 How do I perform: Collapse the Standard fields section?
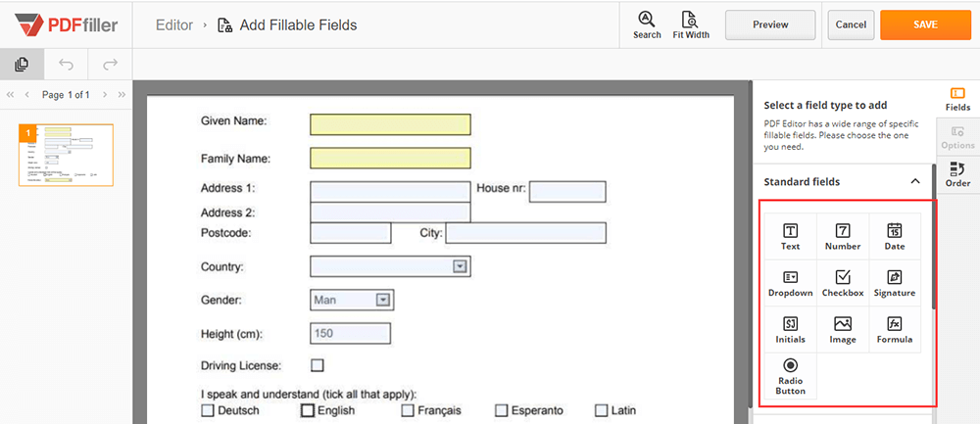coord(915,181)
